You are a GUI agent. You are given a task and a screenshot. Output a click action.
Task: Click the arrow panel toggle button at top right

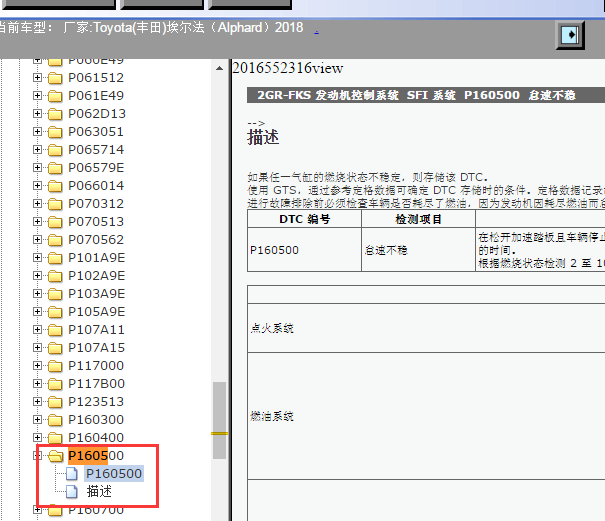point(570,35)
